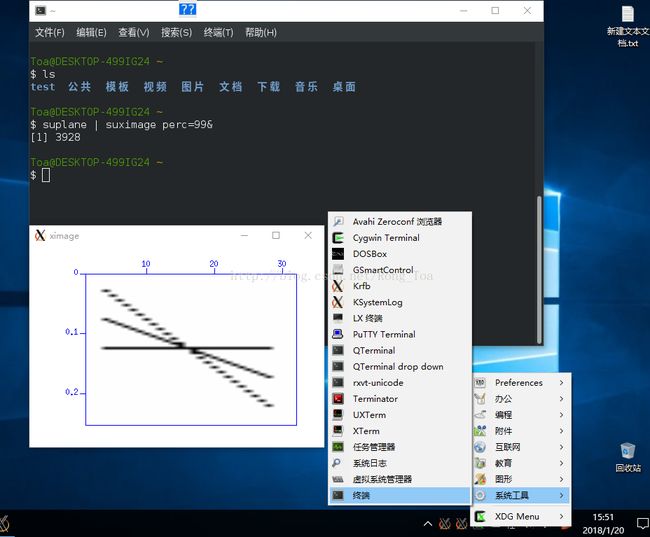Click the rxvt-unicode icon
Image resolution: width=650 pixels, height=537 pixels.
point(338,382)
